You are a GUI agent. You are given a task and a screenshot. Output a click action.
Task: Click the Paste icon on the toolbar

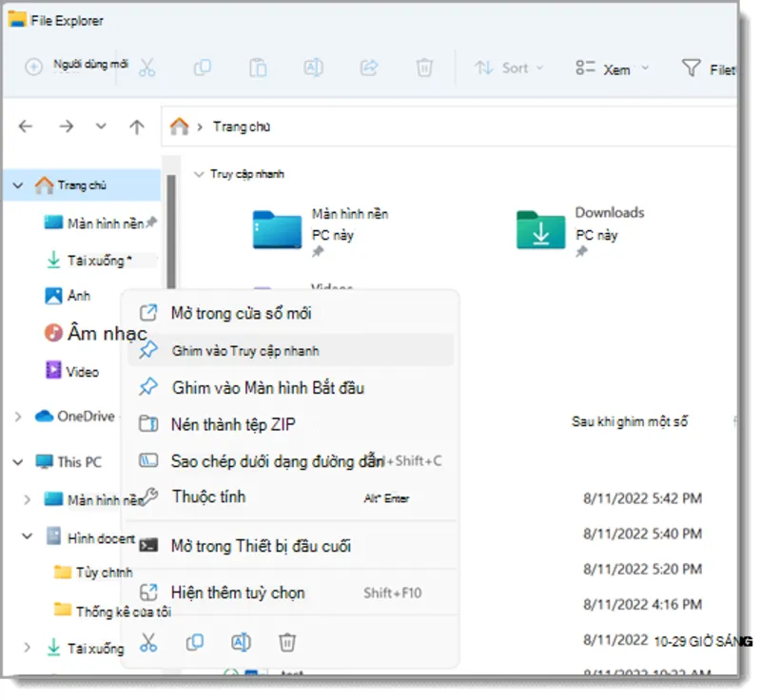point(258,68)
